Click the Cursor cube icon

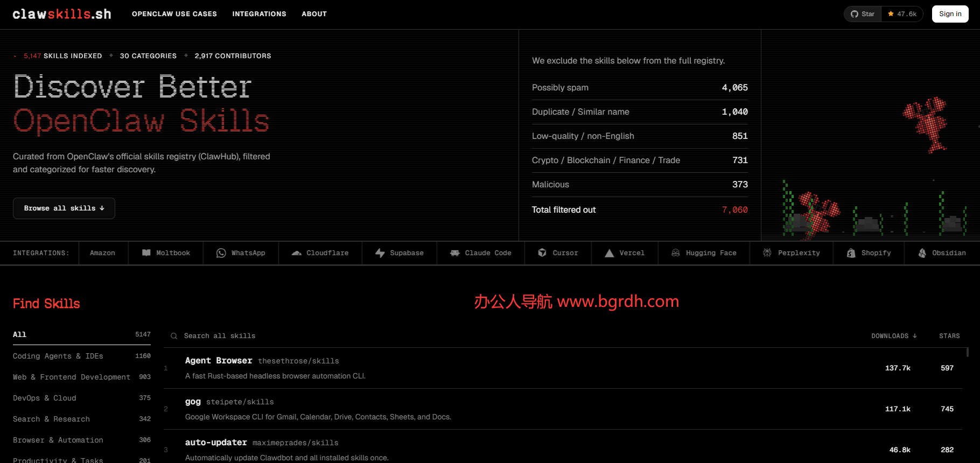pyautogui.click(x=542, y=253)
